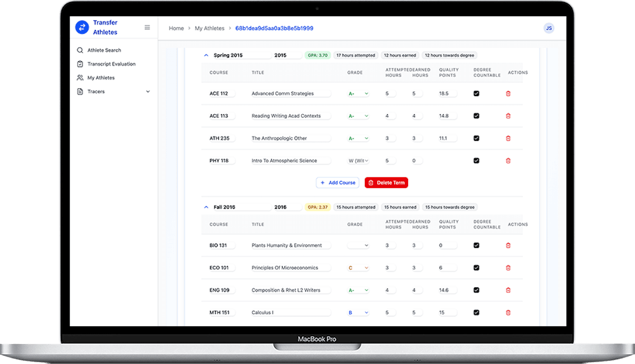Screen dimensions: 635x364
Task: Edit title field Calculus I
Action: pos(290,313)
